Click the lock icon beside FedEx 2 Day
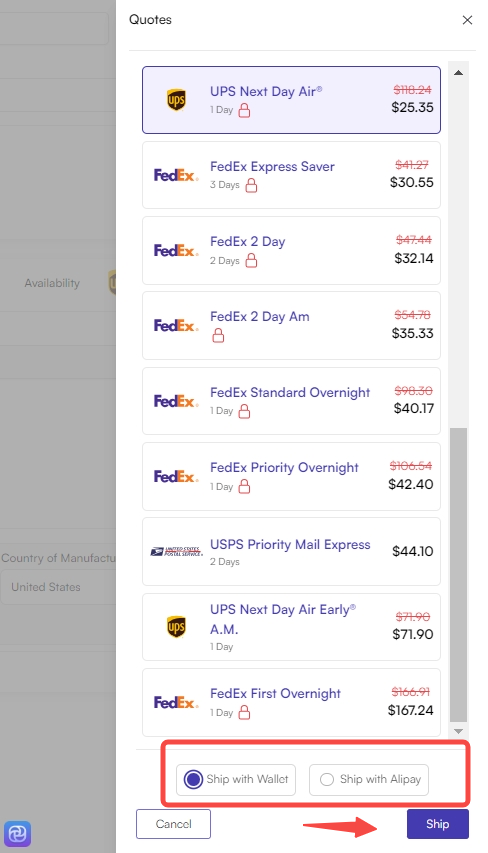The width and height of the screenshot is (488, 853). point(251,261)
